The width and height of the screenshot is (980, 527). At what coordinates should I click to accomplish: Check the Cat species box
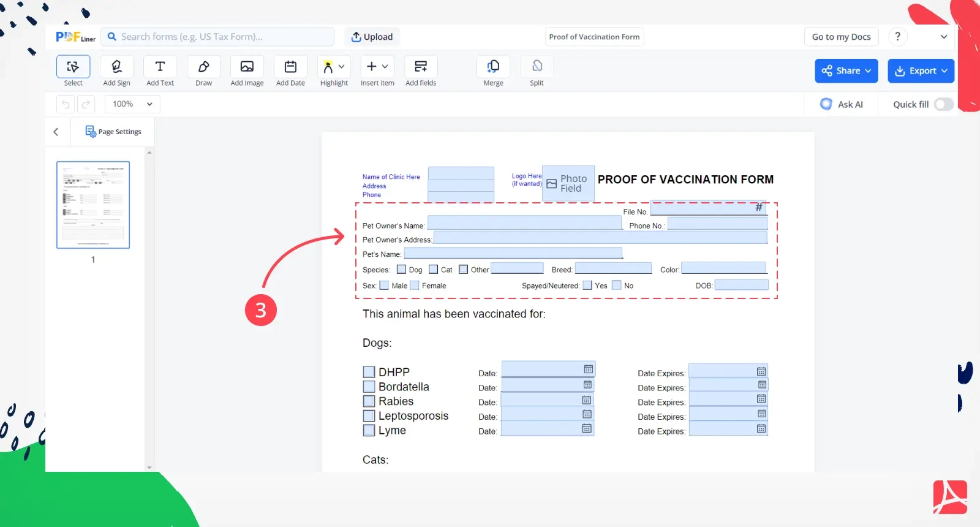tap(434, 269)
